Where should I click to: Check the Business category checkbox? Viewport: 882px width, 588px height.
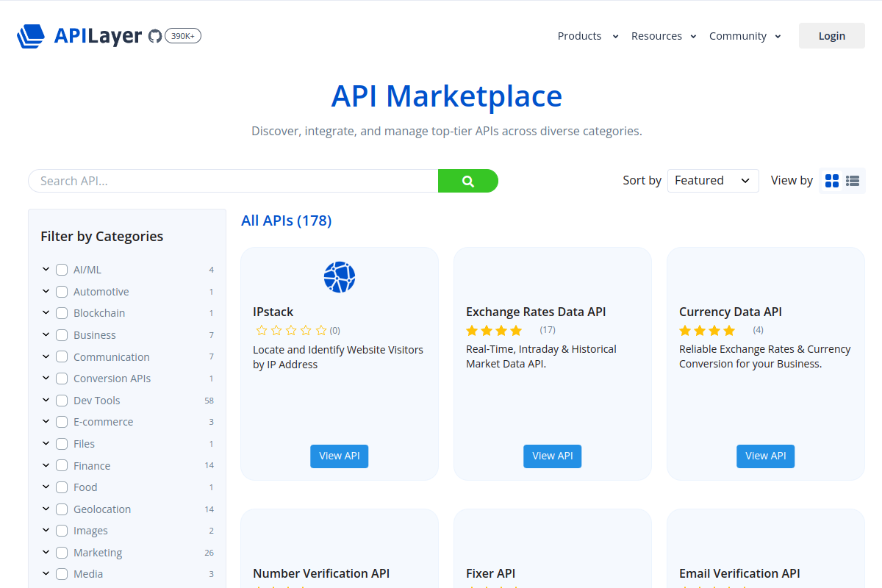(62, 335)
